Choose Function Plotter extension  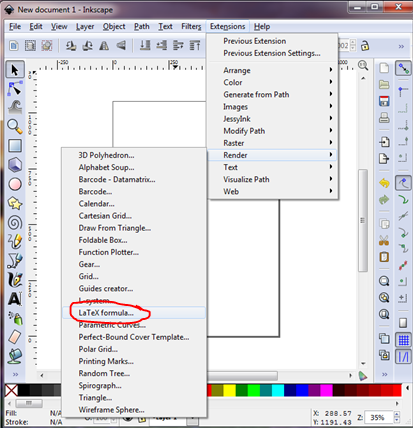click(x=134, y=252)
